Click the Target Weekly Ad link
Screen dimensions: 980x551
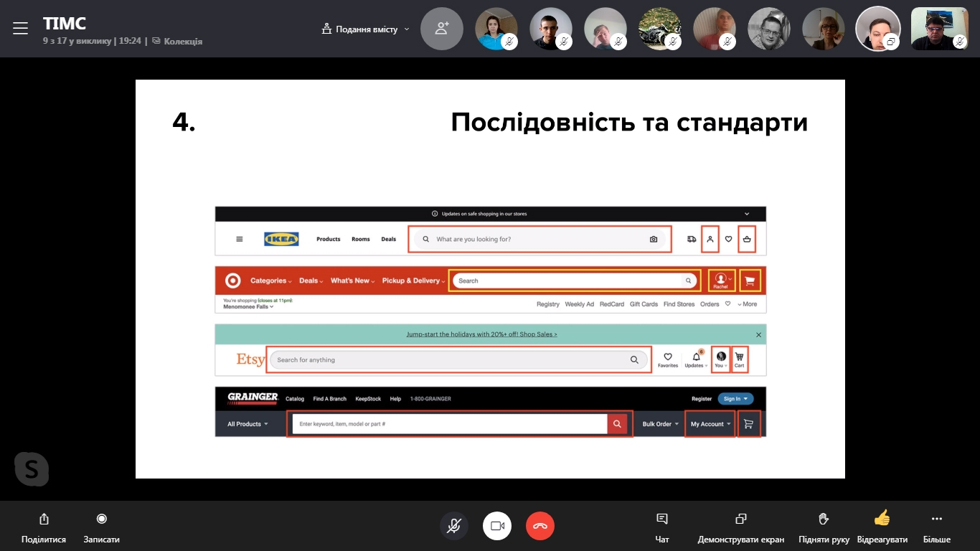580,304
